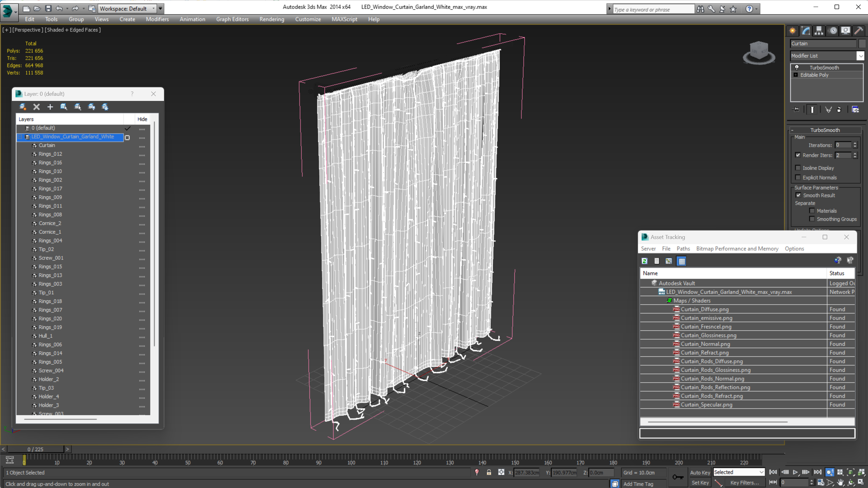
Task: Open the Modify command panel tab
Action: [806, 31]
